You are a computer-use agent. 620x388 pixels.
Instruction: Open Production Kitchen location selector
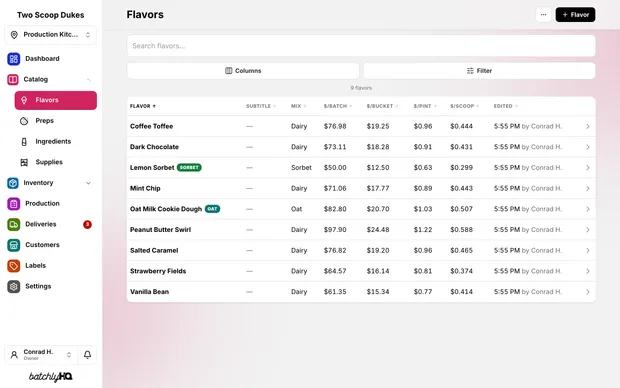51,35
